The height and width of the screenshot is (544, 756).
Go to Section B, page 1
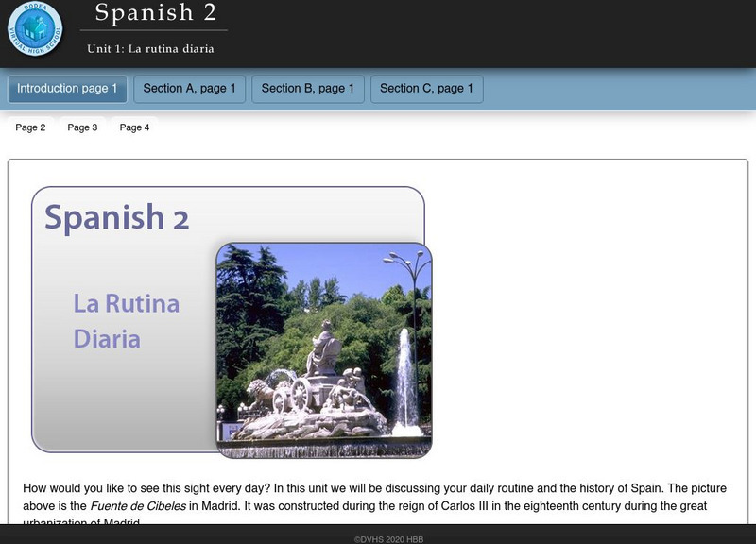point(308,89)
